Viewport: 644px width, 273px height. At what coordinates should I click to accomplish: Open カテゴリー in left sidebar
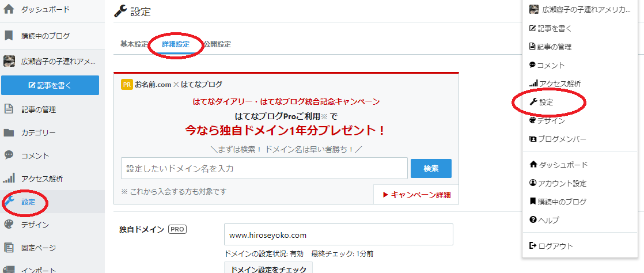[x=38, y=132]
